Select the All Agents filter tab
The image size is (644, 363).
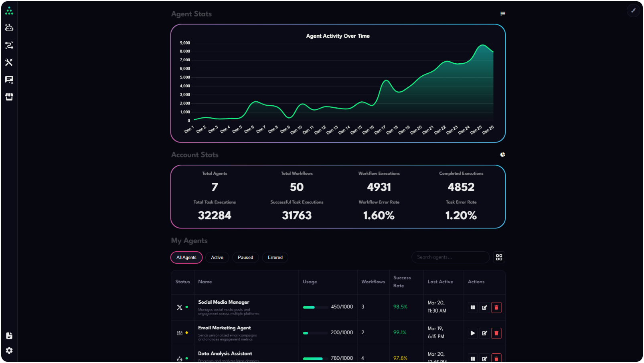point(186,258)
